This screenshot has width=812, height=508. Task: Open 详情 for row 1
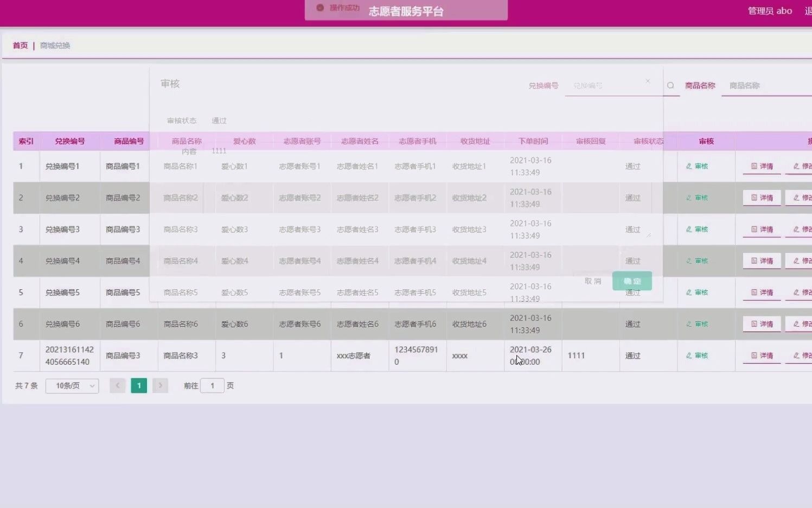coord(762,166)
